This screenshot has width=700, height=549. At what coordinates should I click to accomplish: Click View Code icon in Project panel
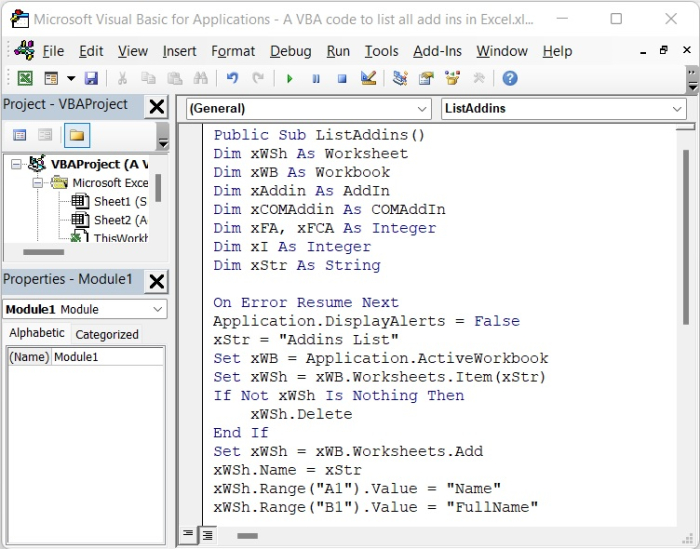[x=20, y=135]
